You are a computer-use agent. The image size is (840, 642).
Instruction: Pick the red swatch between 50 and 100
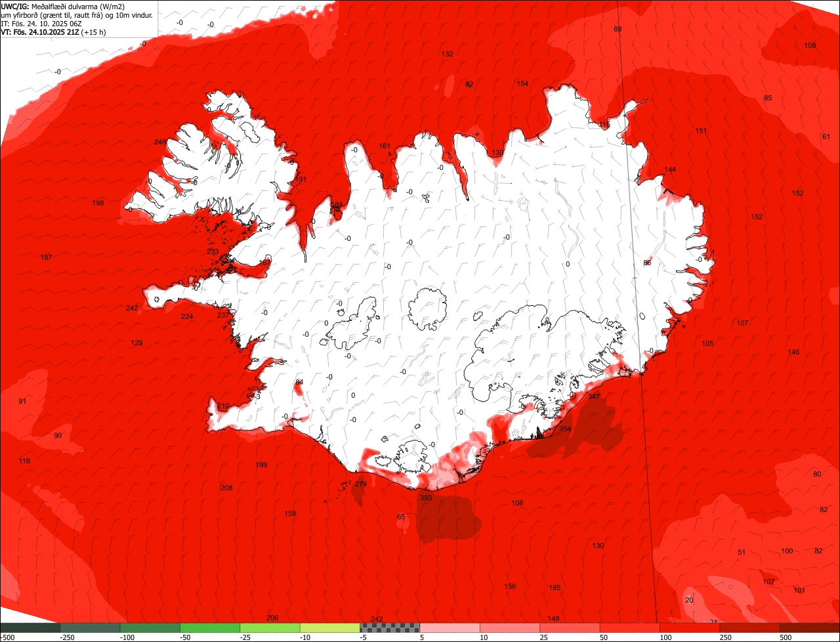coord(630,628)
